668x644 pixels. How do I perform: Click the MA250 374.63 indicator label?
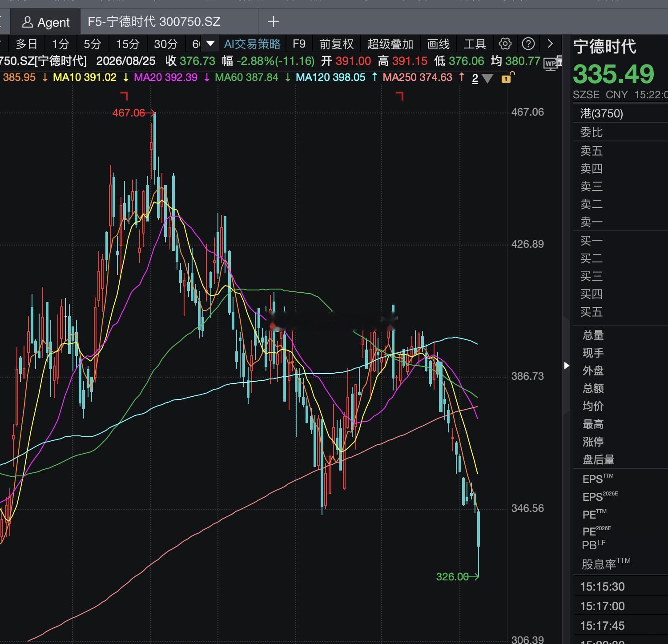(x=417, y=77)
